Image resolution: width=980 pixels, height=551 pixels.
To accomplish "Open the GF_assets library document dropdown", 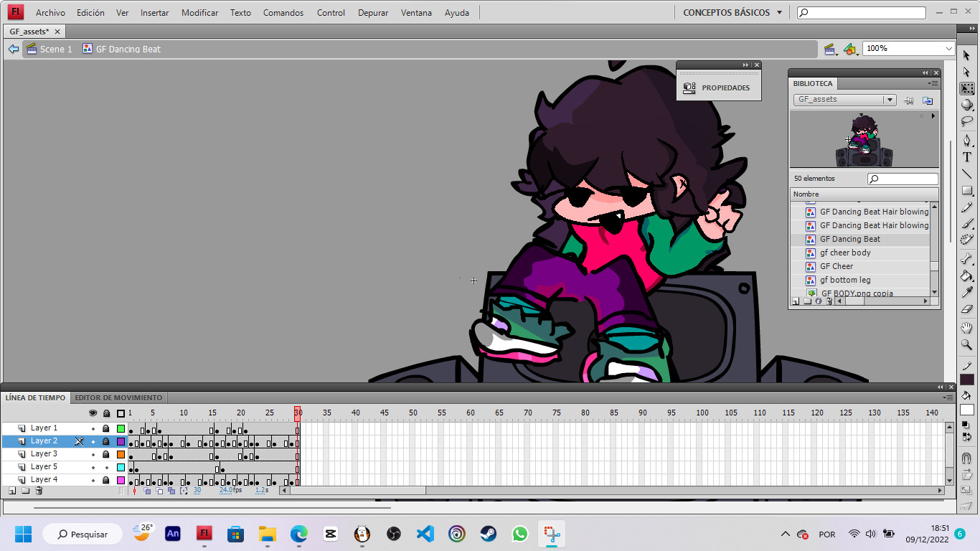I will point(889,100).
